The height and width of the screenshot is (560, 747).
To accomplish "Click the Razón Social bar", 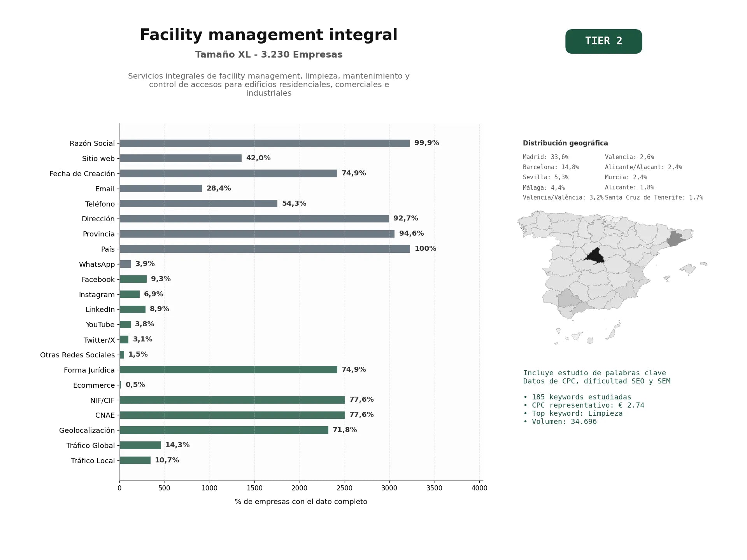I will (x=265, y=143).
